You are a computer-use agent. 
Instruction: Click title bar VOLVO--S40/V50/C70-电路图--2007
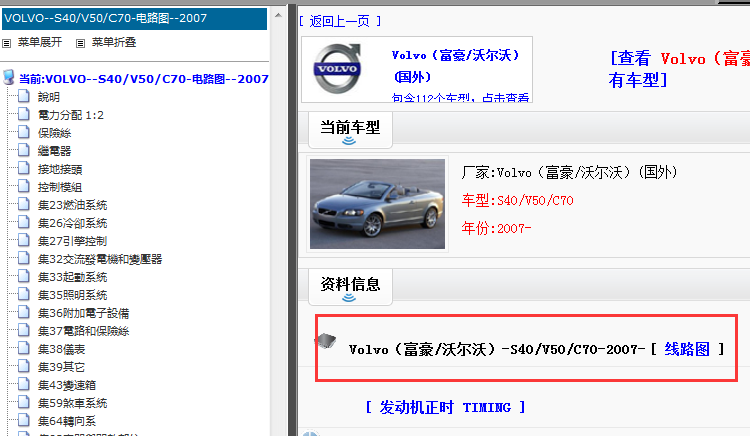(134, 19)
